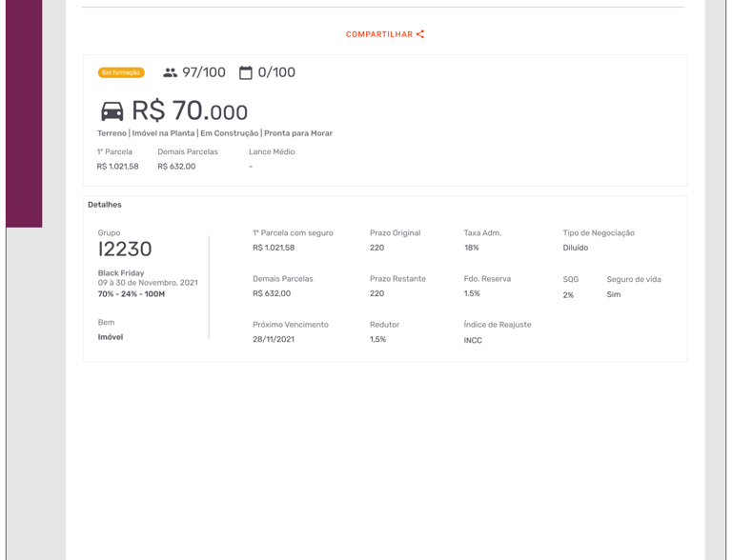The height and width of the screenshot is (560, 732).
Task: Click the Seguro de vida 'Sim' value
Action: 614,294
